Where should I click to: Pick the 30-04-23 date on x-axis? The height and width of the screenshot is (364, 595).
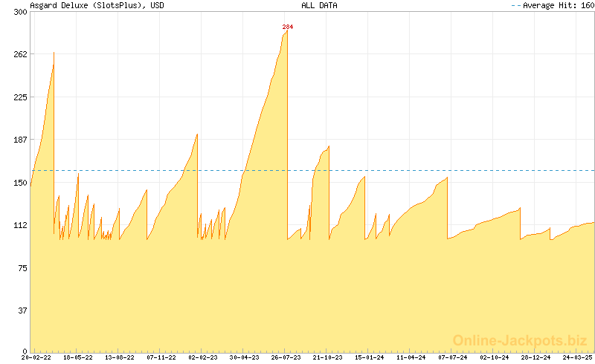tap(245, 357)
